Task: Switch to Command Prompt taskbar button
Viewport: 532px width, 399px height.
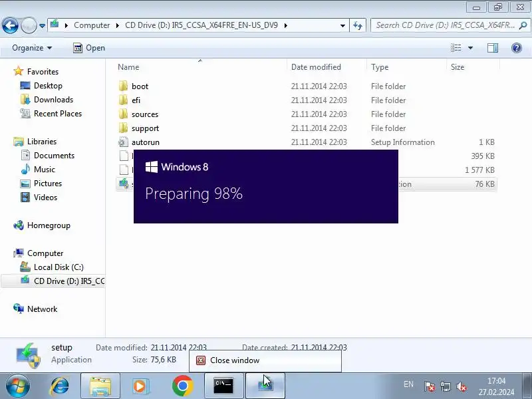Action: pyautogui.click(x=224, y=386)
